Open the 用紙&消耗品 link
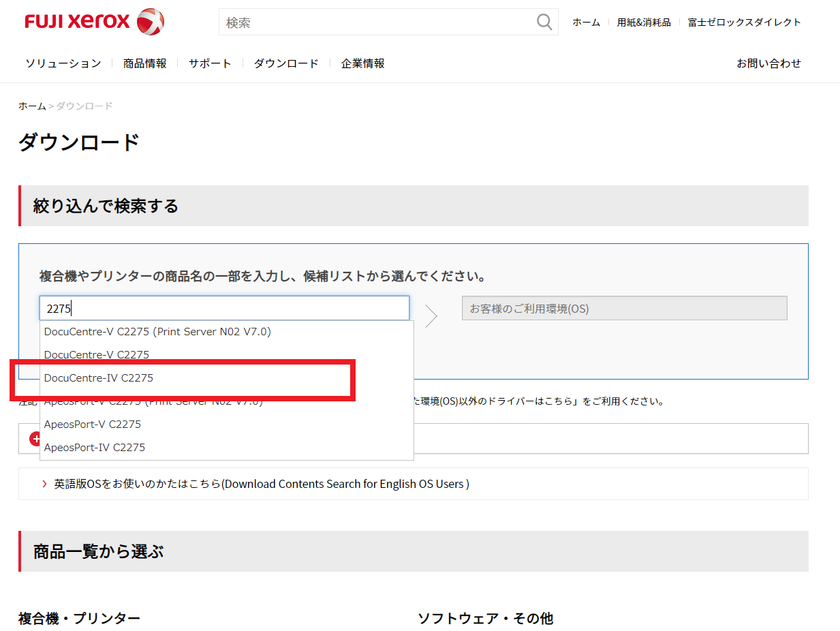 644,22
